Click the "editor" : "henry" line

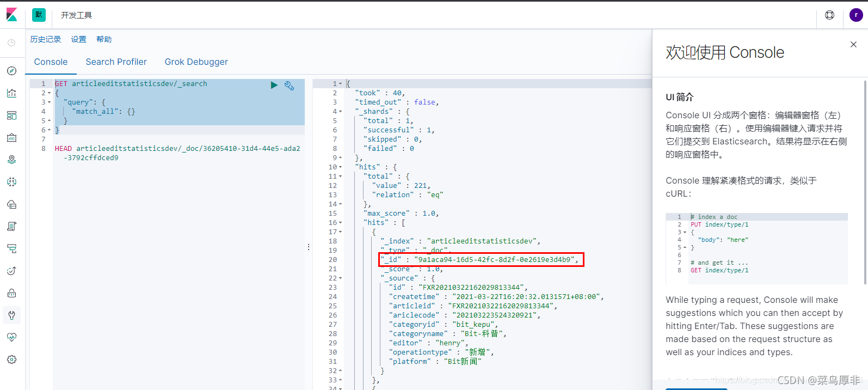[x=428, y=343]
